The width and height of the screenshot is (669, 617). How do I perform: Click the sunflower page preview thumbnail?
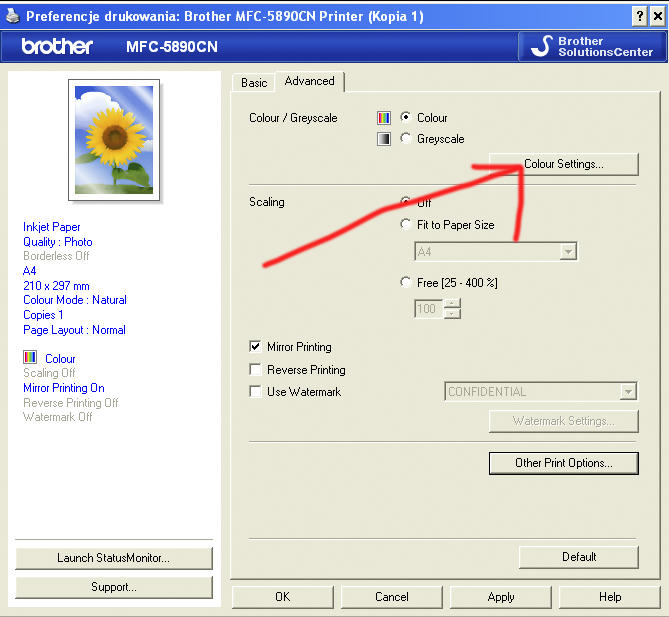[114, 140]
